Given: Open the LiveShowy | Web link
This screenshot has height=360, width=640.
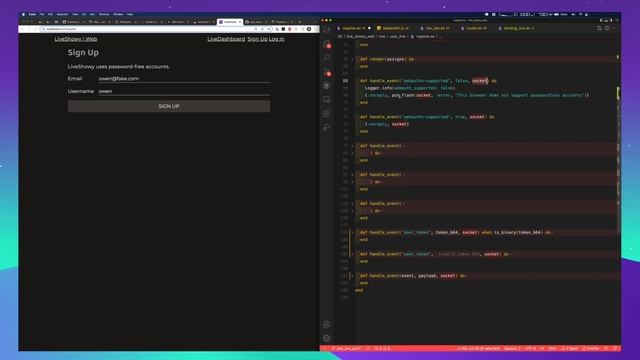Looking at the screenshot, I should click(x=76, y=39).
